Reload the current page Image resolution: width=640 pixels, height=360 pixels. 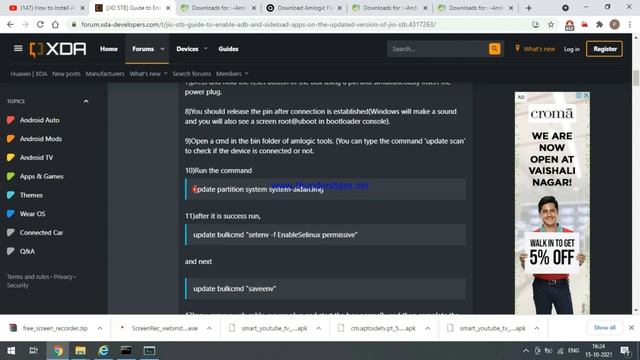[x=40, y=24]
